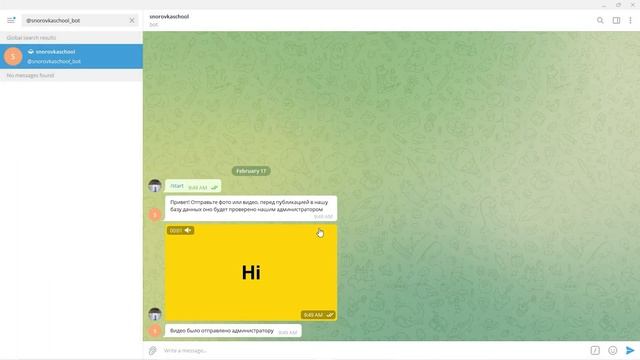Image resolution: width=640 pixels, height=360 pixels.
Task: Click the No messages found label
Action: click(30, 76)
